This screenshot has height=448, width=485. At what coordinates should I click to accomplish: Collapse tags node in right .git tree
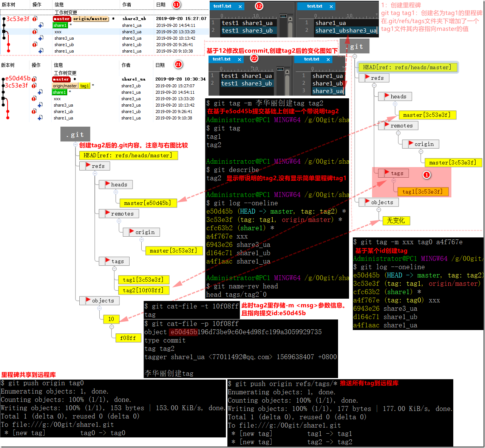(394, 181)
